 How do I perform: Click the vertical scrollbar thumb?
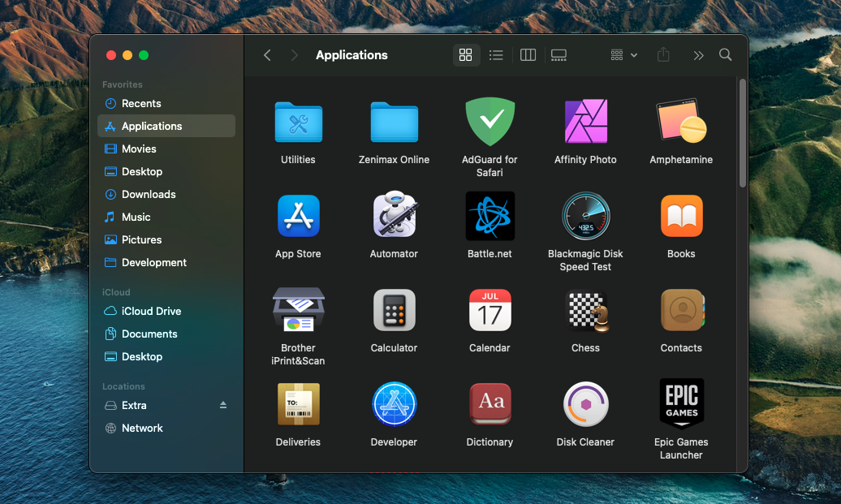(743, 133)
